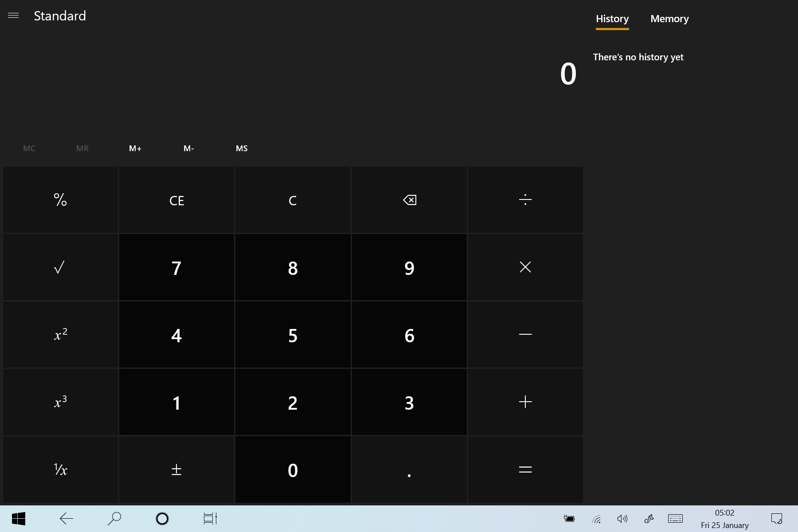Open the touch keyboard from system tray
The image size is (798, 532).
click(x=674, y=518)
